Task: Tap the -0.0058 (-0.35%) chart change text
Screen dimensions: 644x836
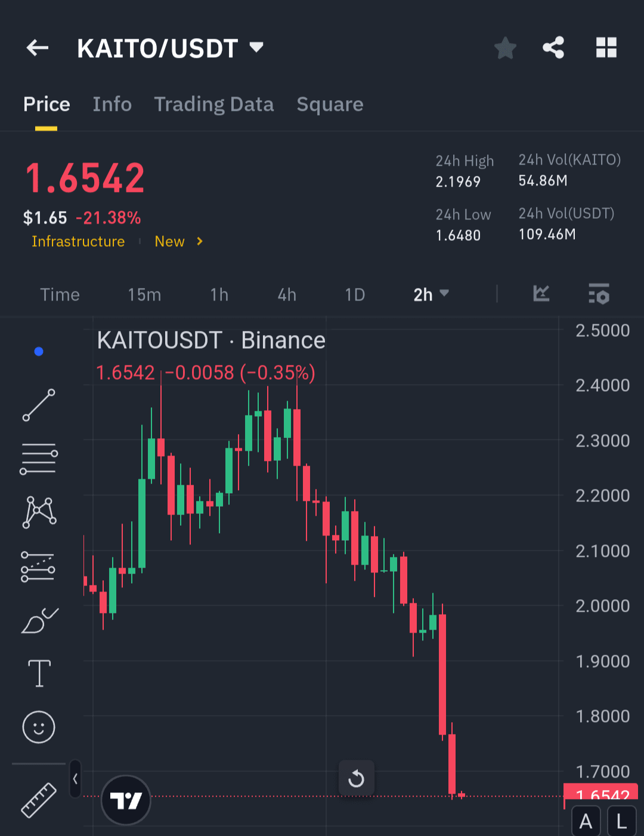Action: (240, 373)
